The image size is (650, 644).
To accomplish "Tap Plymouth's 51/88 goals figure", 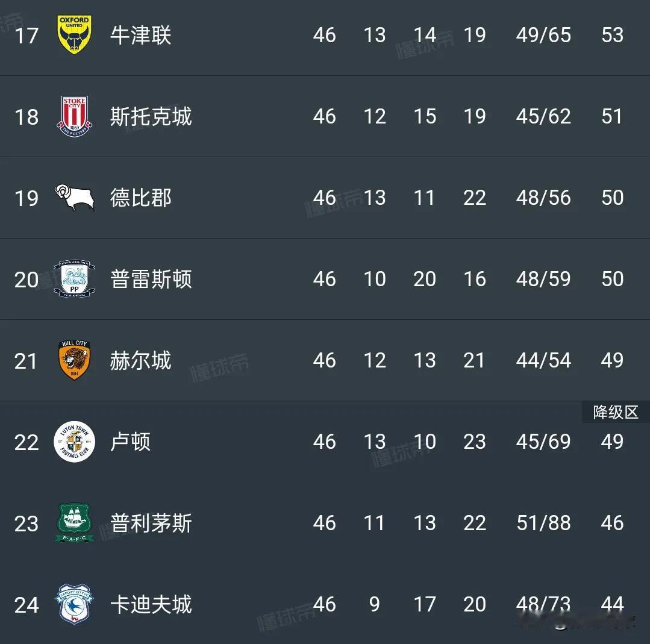I will coord(543,523).
